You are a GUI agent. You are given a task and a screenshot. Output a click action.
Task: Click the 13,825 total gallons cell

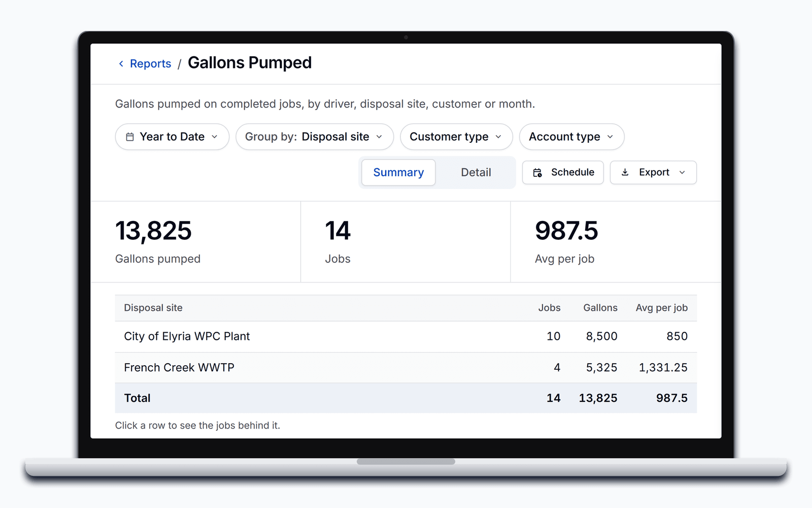coord(598,398)
